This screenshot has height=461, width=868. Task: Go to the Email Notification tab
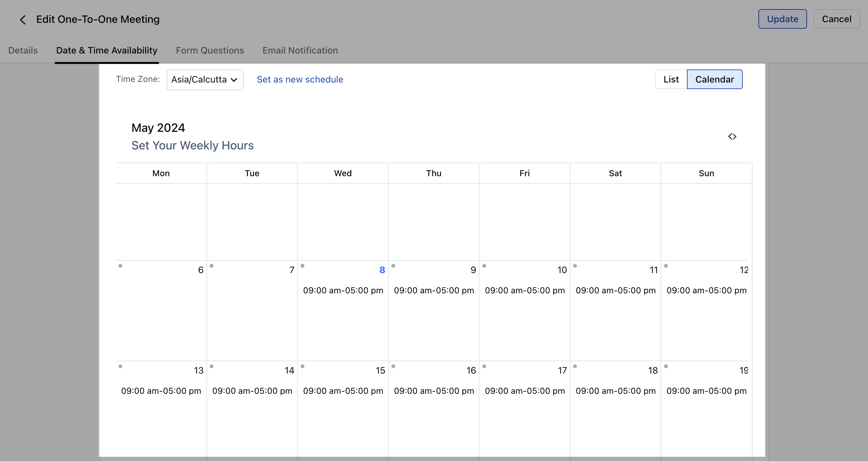click(x=300, y=50)
